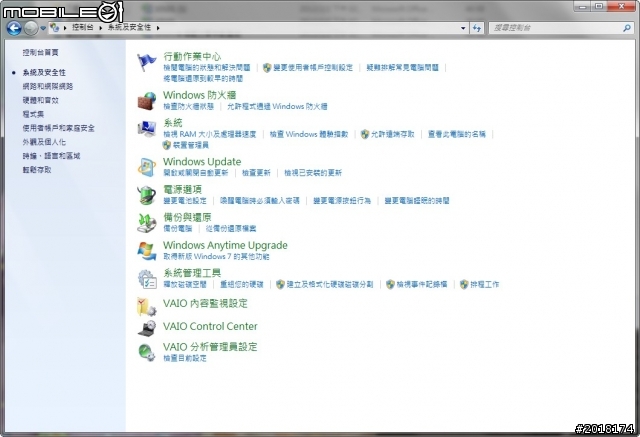Select 時鐘、語言和區域 in the sidebar
Screen dimensions: 640x437
(x=51, y=156)
